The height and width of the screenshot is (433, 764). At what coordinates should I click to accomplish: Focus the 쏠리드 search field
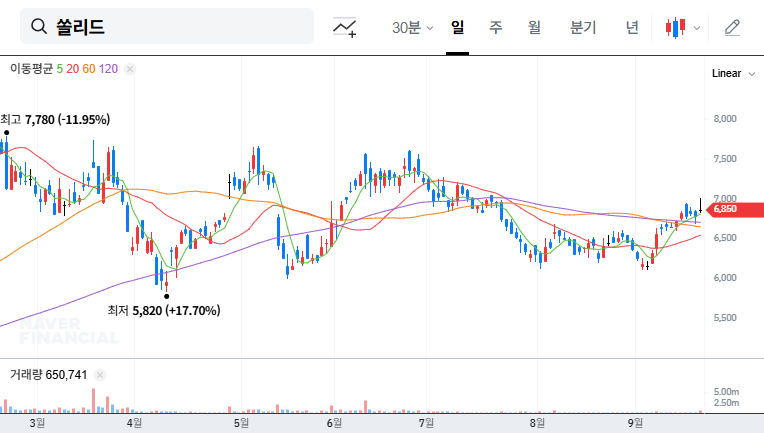pyautogui.click(x=167, y=26)
